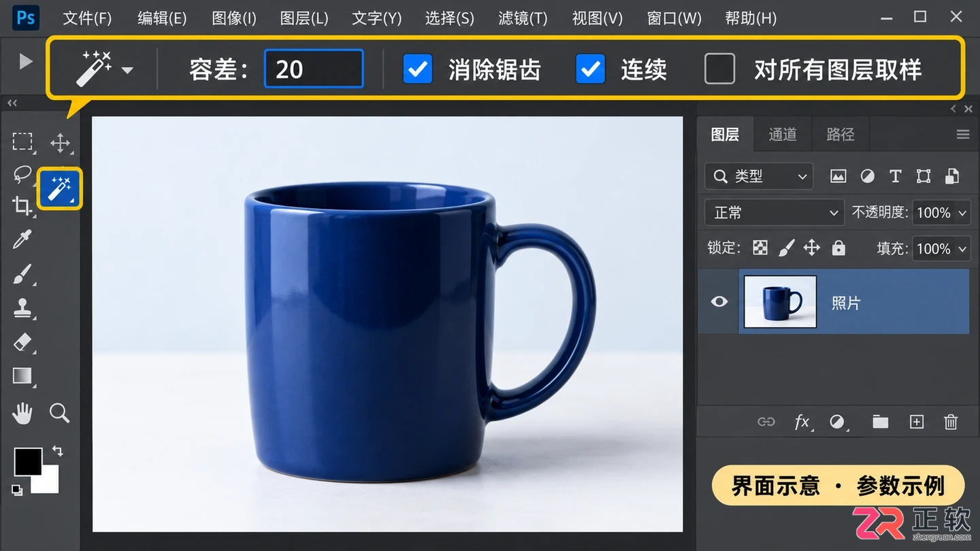980x551 pixels.
Task: Filter layers by adjustment type
Action: coord(867,177)
